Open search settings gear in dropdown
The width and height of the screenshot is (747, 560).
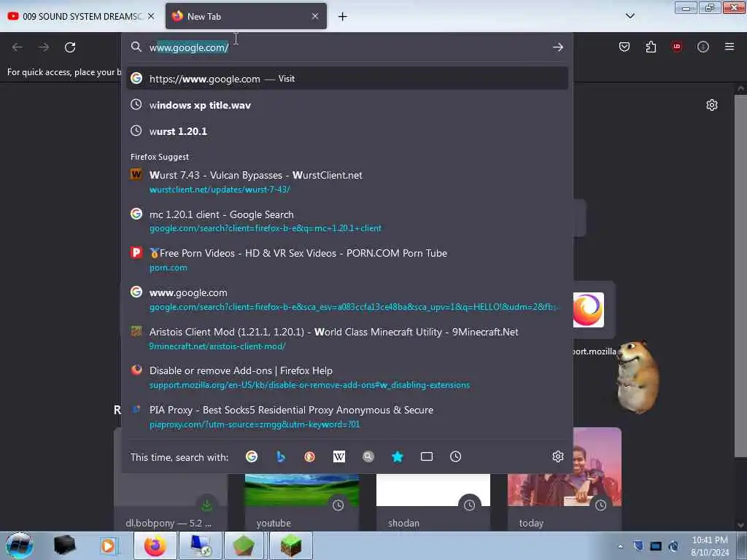click(558, 456)
